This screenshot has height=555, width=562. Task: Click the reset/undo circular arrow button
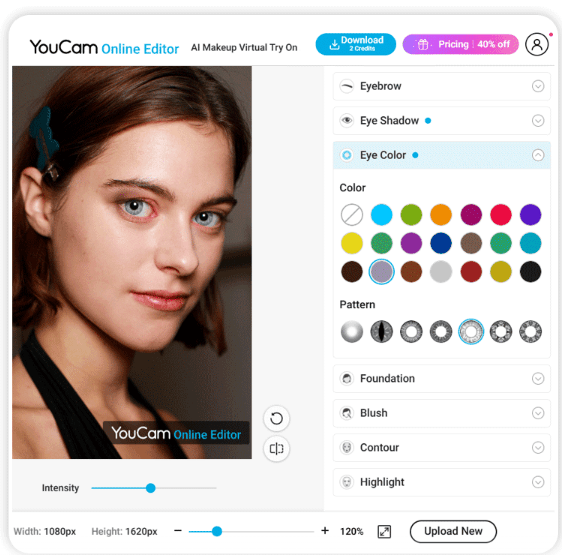click(x=276, y=418)
